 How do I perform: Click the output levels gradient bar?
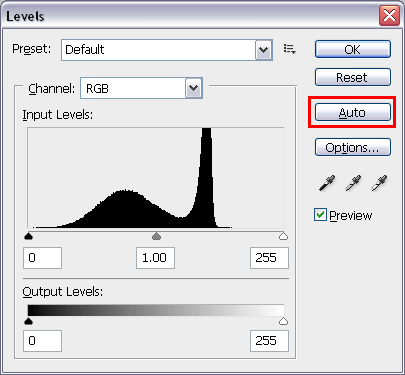[x=156, y=310]
